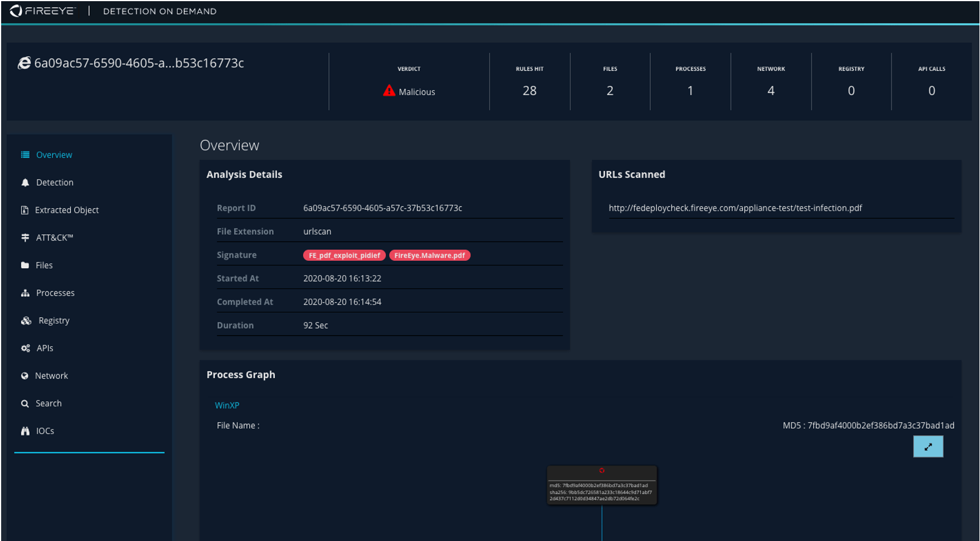The image size is (980, 541).
Task: Select the WinXP tab in Process Graph
Action: [x=227, y=405]
